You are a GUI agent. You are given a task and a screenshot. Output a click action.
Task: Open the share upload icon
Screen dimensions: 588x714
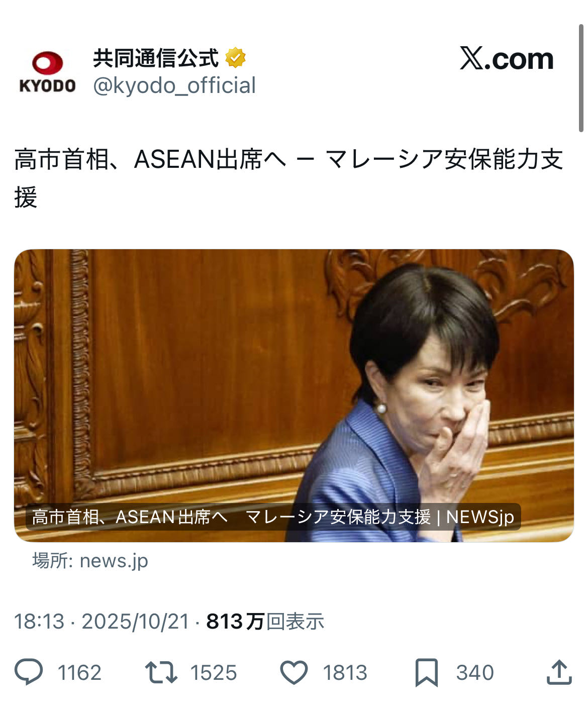pyautogui.click(x=559, y=672)
